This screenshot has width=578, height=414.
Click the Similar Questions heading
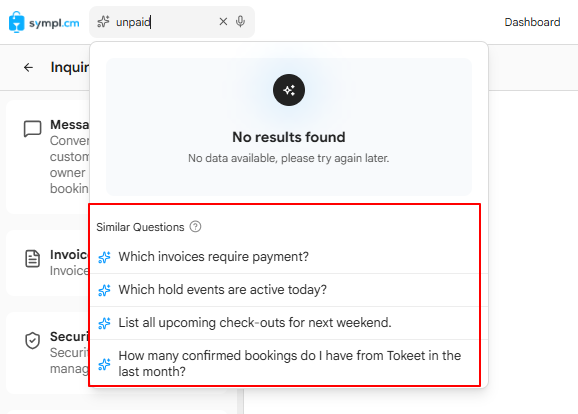[140, 227]
